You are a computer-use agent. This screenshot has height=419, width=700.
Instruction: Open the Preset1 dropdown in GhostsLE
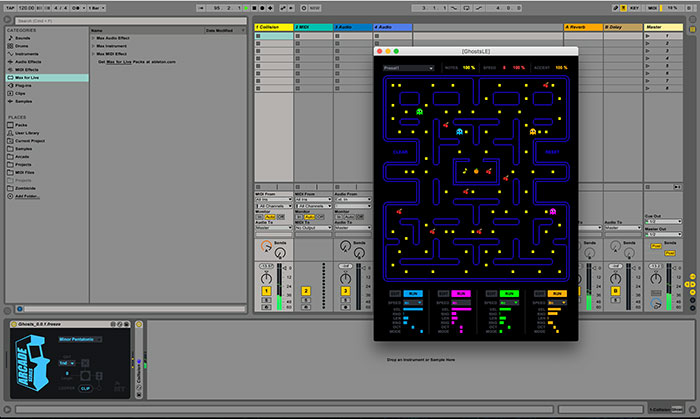click(x=408, y=68)
